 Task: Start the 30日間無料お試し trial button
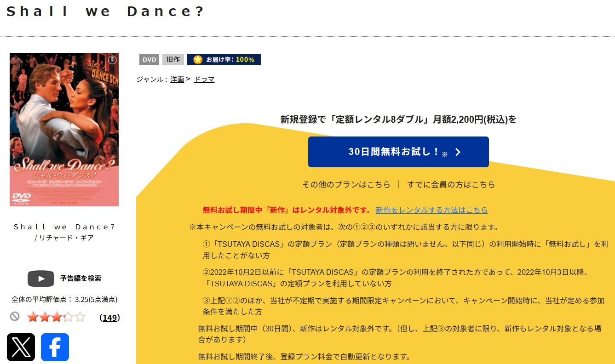398,152
